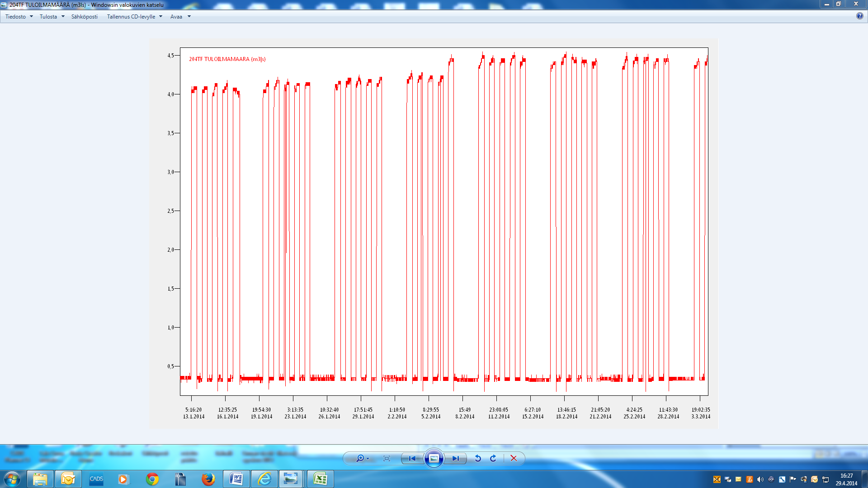868x488 pixels.
Task: Select Photo Viewer taskbar button
Action: point(291,479)
